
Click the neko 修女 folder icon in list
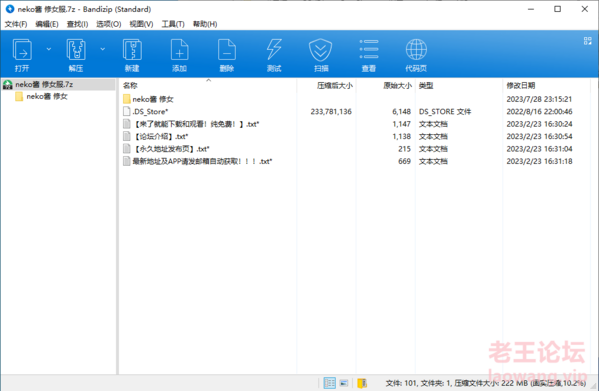127,99
